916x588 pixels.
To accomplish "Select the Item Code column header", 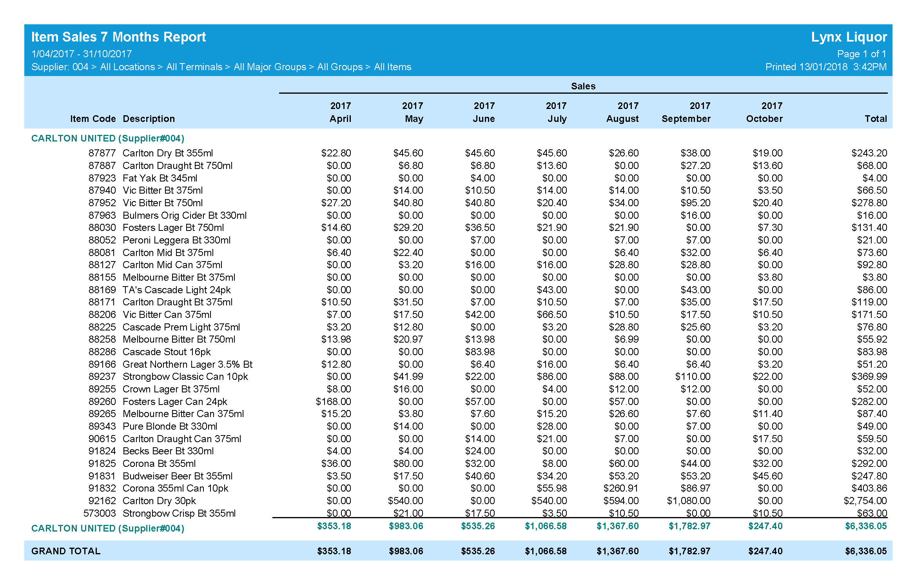I will 93,119.
